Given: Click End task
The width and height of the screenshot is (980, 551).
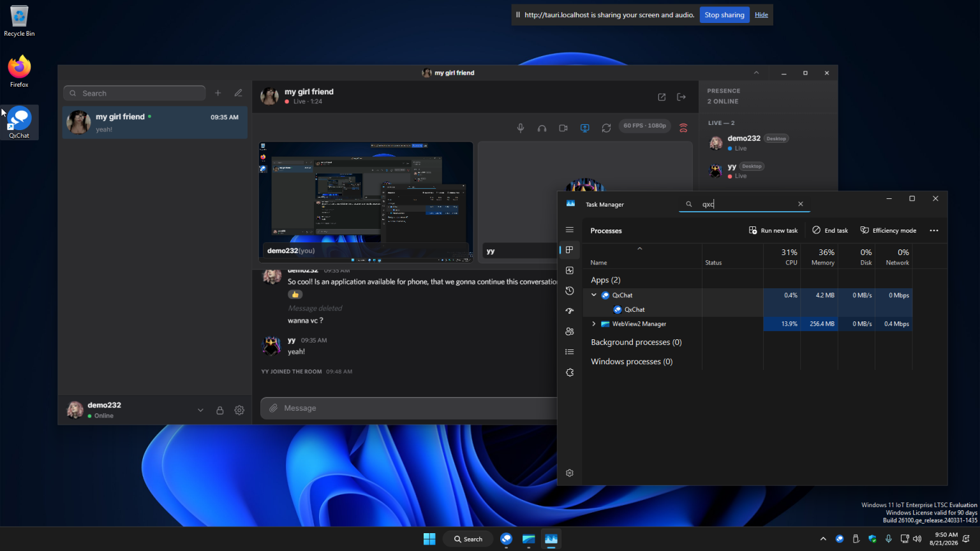Looking at the screenshot, I should pyautogui.click(x=830, y=230).
